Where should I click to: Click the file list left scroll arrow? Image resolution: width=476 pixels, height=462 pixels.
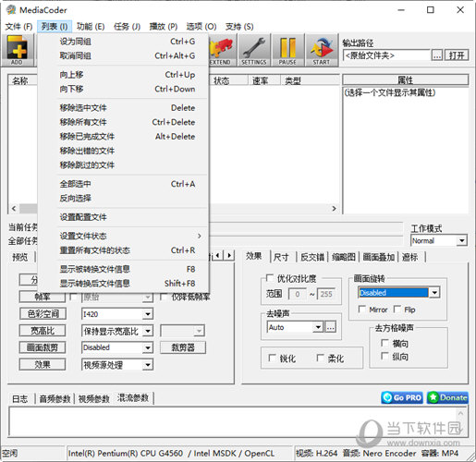click(x=14, y=209)
